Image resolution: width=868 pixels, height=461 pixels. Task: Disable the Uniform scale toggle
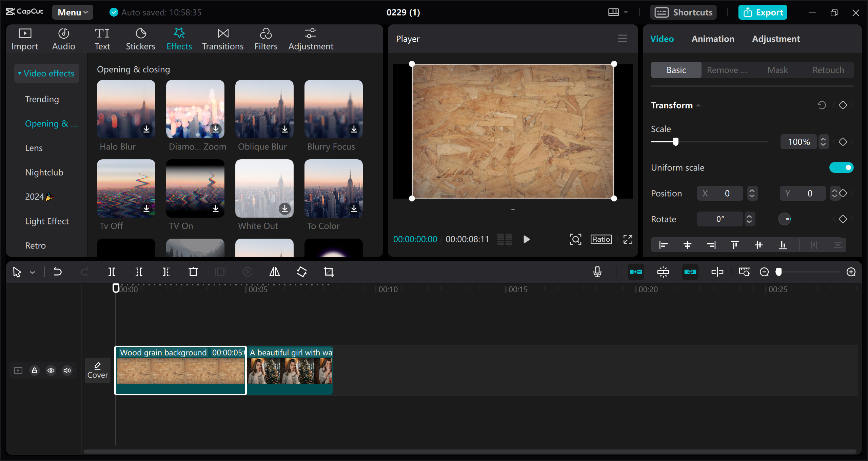[x=841, y=167]
